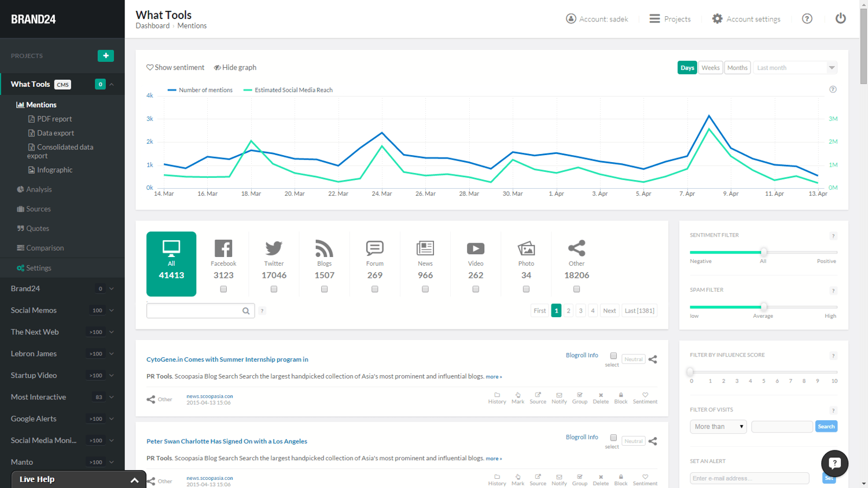Expand the Startup Video project
The height and width of the screenshot is (488, 868).
click(x=112, y=375)
